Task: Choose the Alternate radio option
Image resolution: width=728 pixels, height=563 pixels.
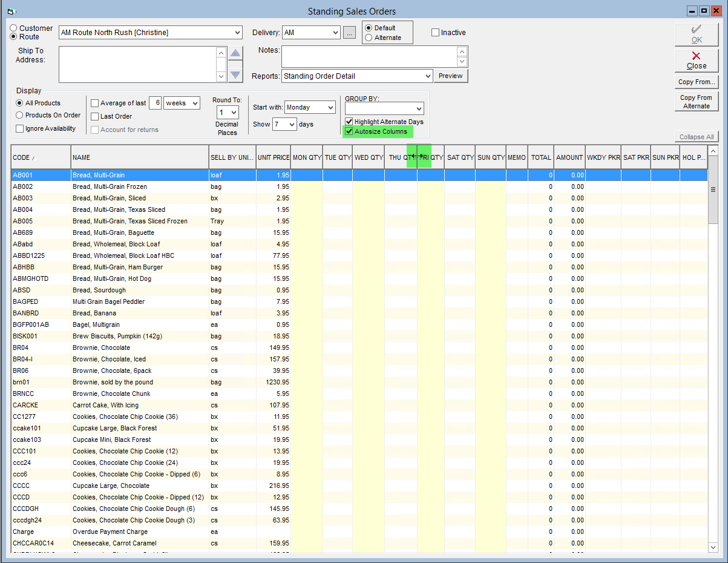Action: point(369,38)
